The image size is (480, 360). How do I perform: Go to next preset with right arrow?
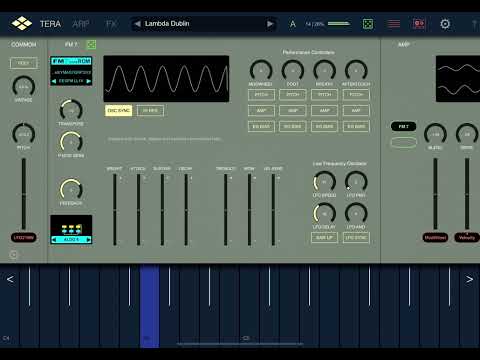270,24
